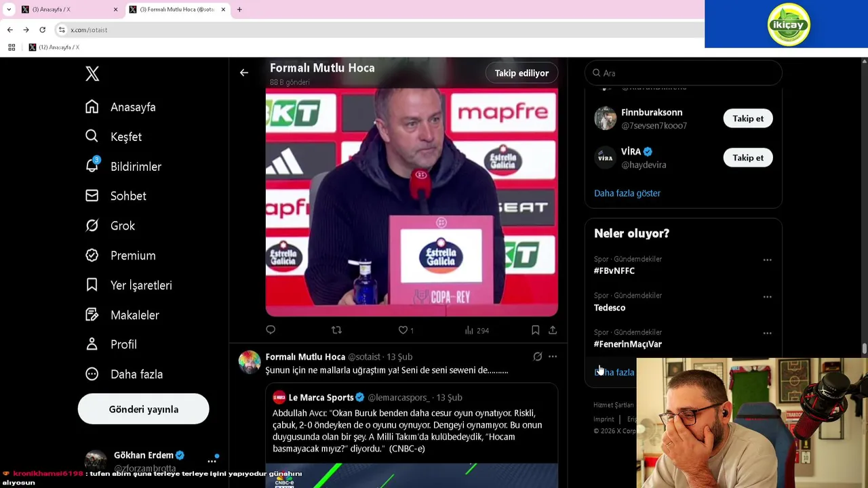Repost the video post
Viewport: 868px width, 488px height.
click(336, 330)
